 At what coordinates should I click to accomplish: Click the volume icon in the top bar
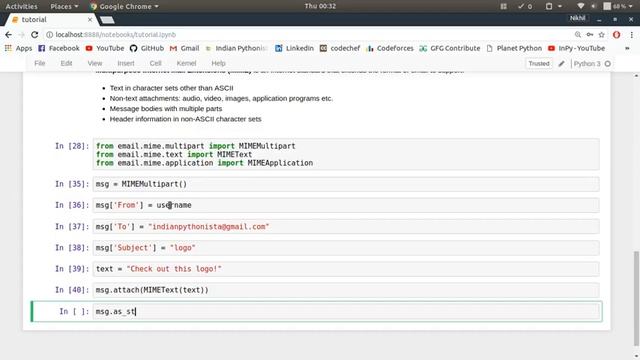pyautogui.click(x=594, y=6)
